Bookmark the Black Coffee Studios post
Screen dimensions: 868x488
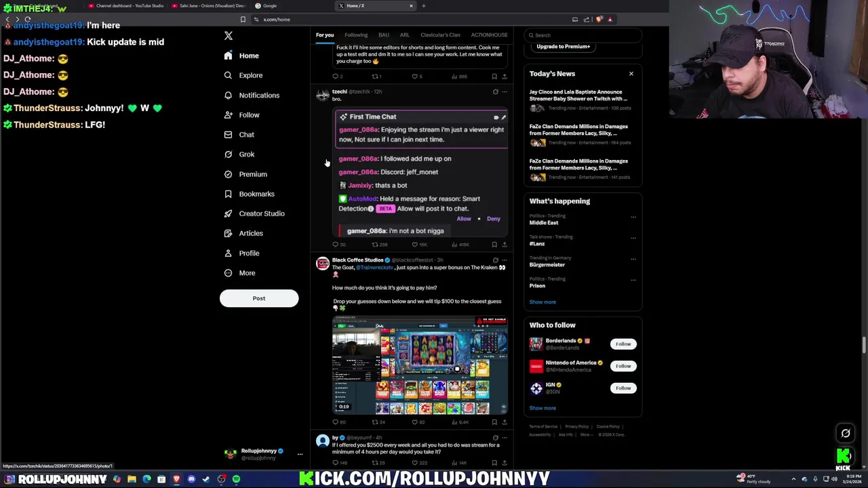click(x=494, y=422)
